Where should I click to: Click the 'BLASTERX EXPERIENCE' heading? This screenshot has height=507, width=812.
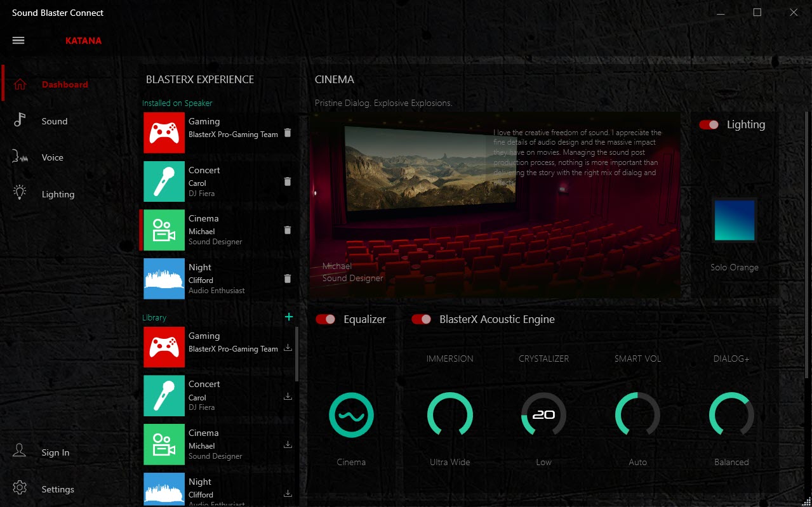200,79
